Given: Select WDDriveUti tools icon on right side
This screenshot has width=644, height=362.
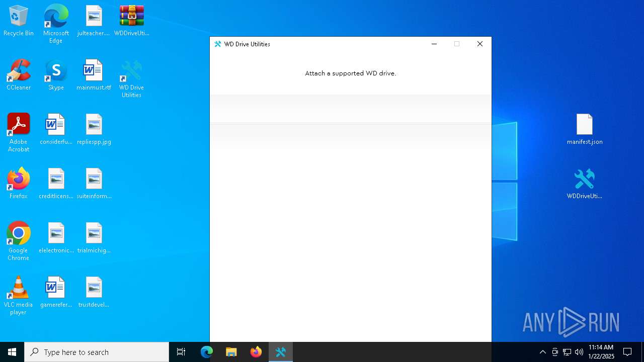Looking at the screenshot, I should coord(585,184).
